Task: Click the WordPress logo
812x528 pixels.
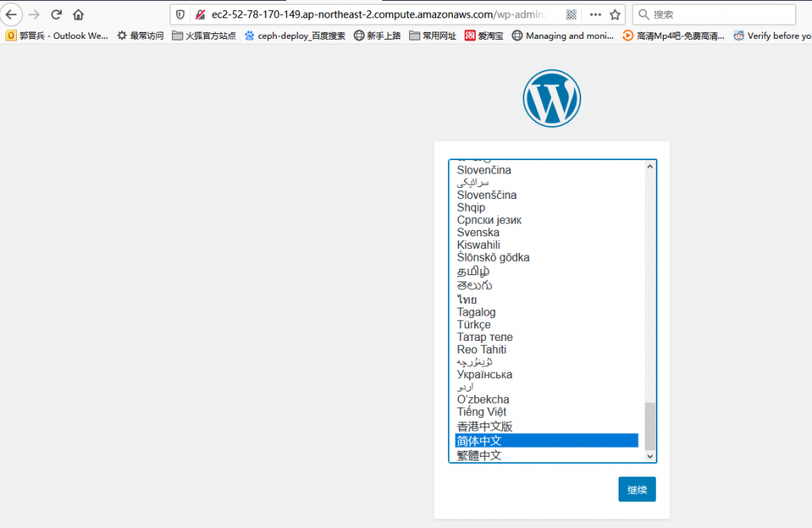Action: tap(552, 98)
